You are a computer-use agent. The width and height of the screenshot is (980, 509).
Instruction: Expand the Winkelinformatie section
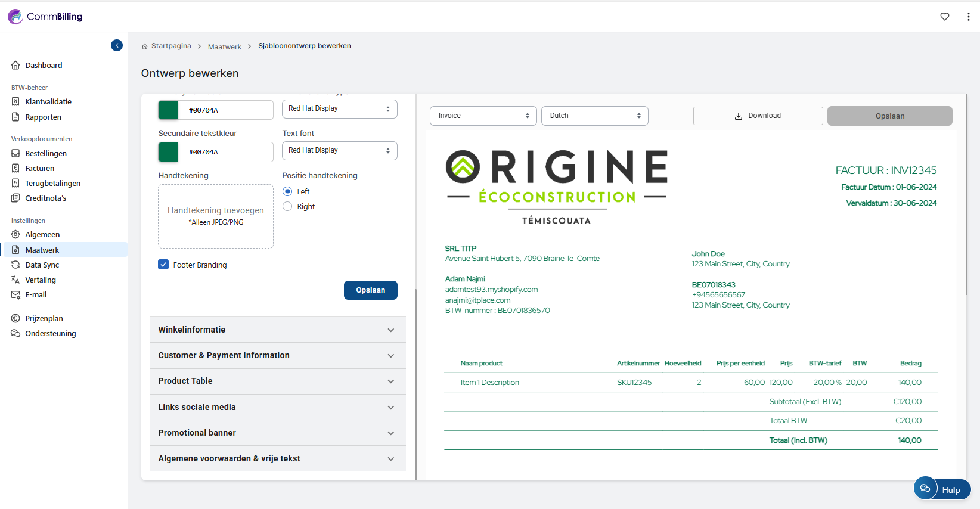click(277, 330)
